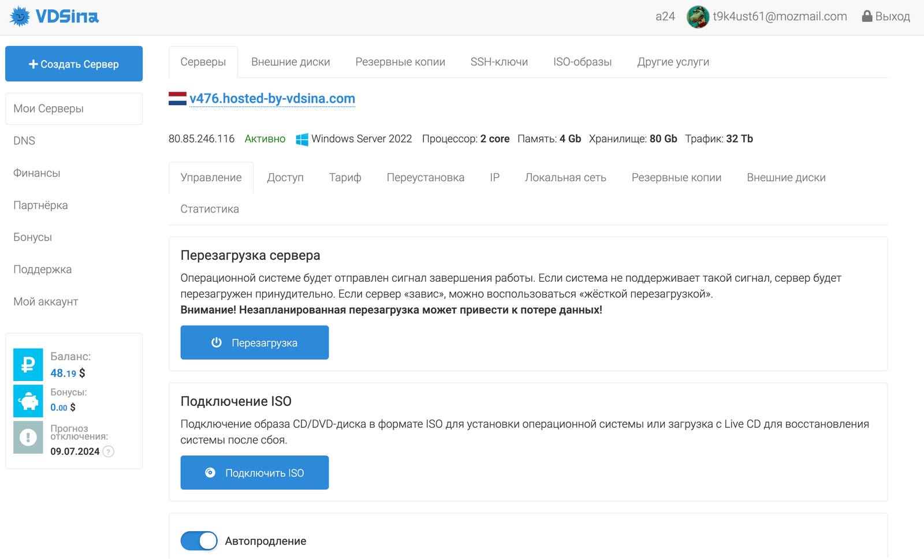Click Создать Сервер button
Viewport: 924px width, 560px height.
tap(74, 64)
